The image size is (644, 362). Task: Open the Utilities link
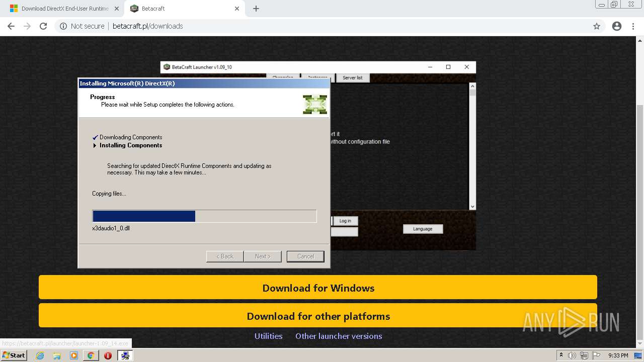coord(268,336)
